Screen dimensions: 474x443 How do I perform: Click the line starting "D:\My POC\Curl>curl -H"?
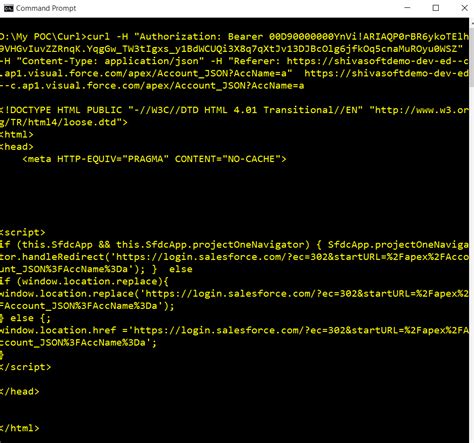[234, 36]
